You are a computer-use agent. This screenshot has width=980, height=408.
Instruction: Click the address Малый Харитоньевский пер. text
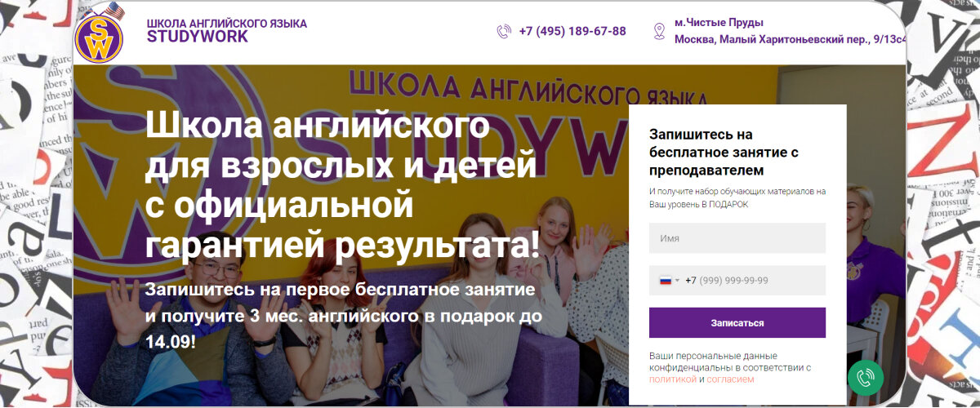(790, 39)
